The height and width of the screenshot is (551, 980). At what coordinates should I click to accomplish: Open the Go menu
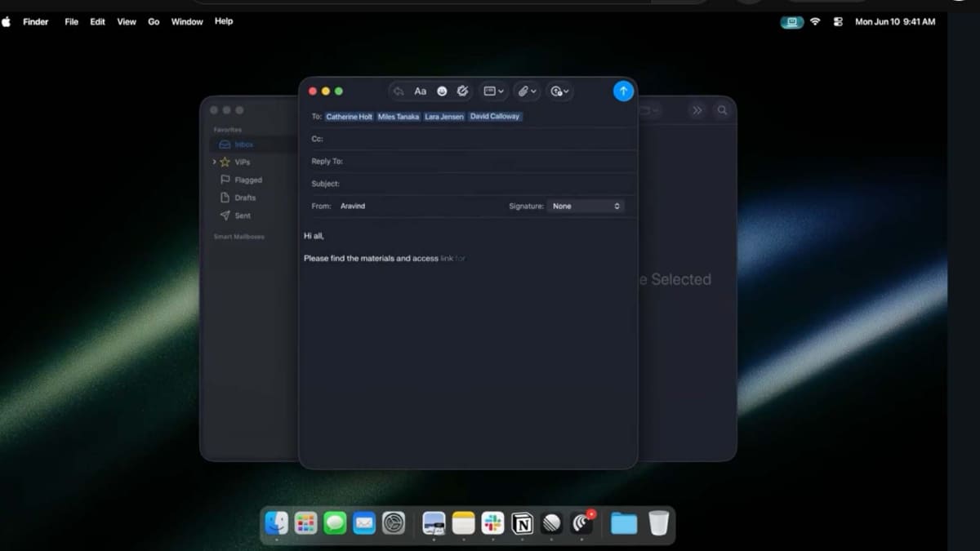click(154, 22)
